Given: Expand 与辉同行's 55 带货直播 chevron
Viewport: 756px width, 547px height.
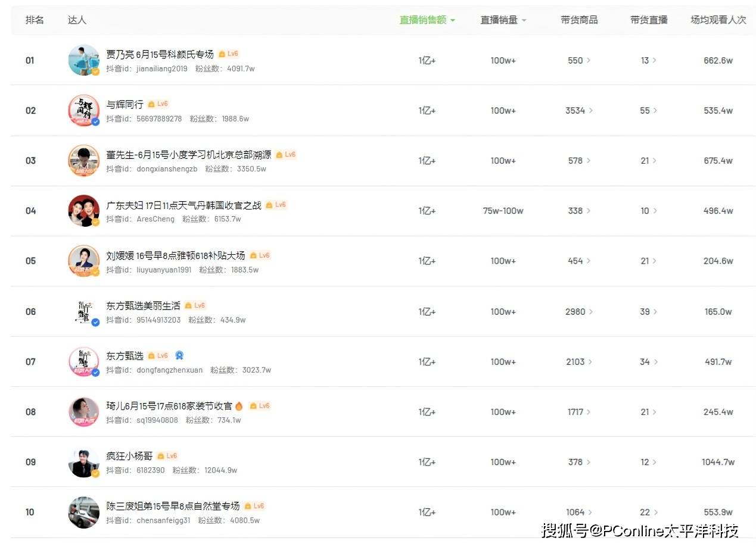Looking at the screenshot, I should coord(655,111).
